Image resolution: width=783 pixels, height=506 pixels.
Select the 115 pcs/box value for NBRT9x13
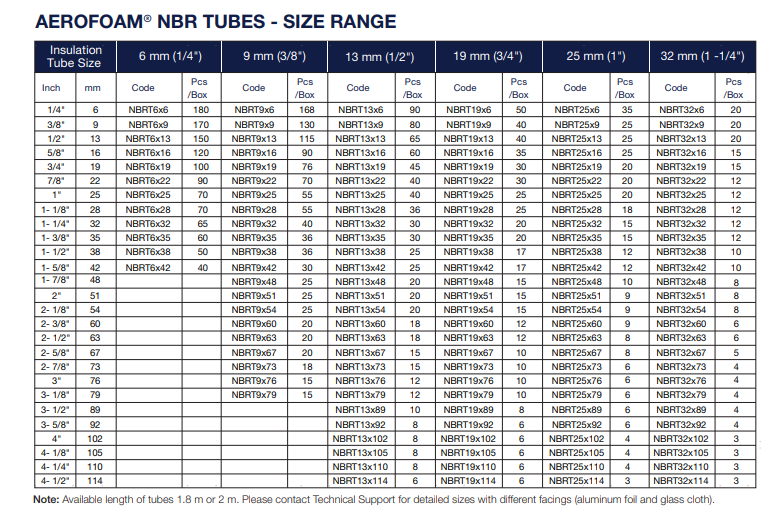point(307,139)
